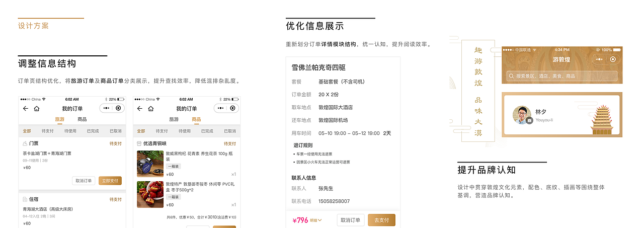Open three-dot menu in 门票 order phone
644x228 pixels.
106,108
